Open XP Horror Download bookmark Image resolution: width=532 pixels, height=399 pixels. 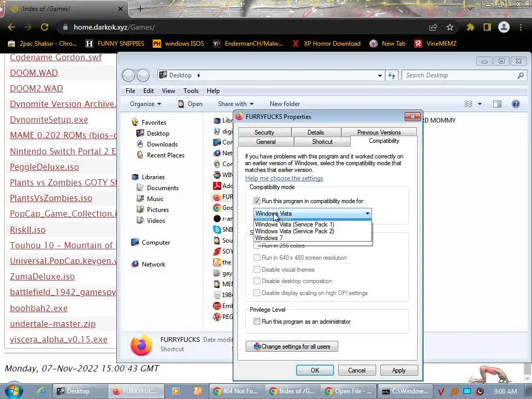pos(326,44)
